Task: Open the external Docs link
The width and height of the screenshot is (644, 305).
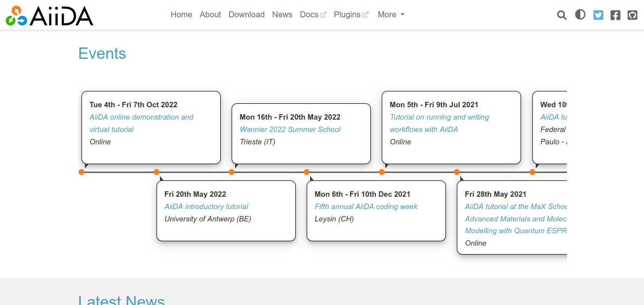Action: pyautogui.click(x=313, y=15)
